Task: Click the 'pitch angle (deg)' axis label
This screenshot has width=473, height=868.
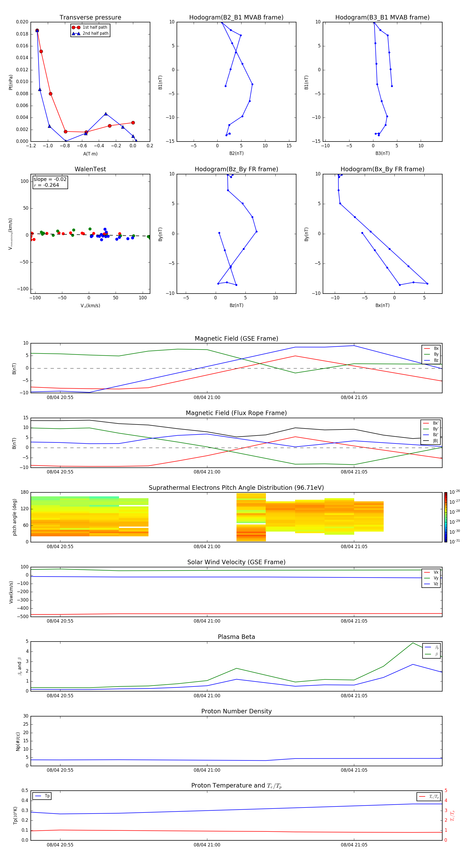Action: 14,517
